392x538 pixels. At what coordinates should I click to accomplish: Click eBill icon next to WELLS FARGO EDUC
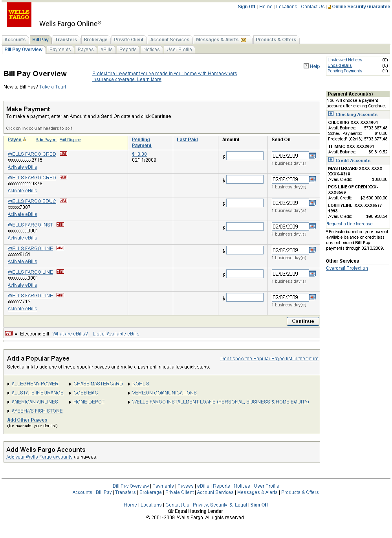click(63, 201)
